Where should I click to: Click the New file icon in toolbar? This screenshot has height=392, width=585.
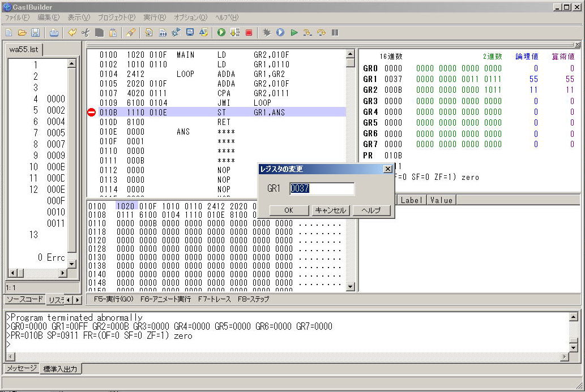coord(8,33)
